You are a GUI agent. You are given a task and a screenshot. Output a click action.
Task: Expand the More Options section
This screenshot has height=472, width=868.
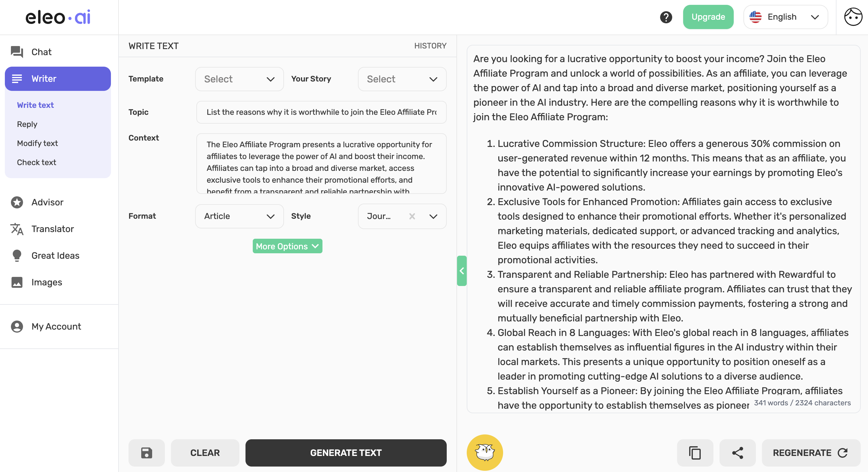tap(287, 246)
